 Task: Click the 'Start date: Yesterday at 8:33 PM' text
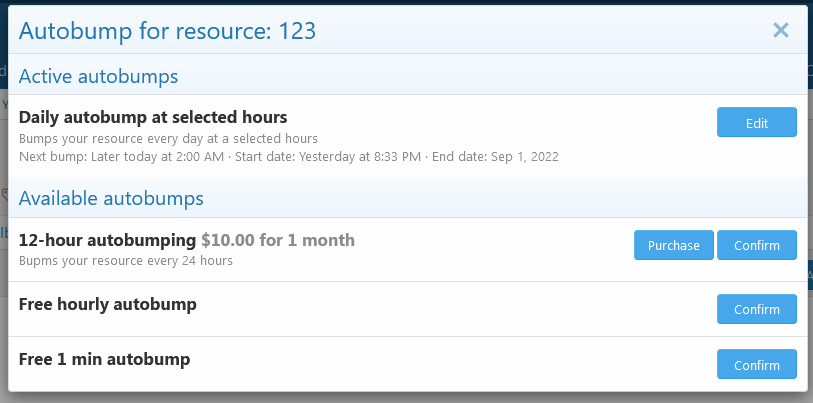click(x=328, y=157)
